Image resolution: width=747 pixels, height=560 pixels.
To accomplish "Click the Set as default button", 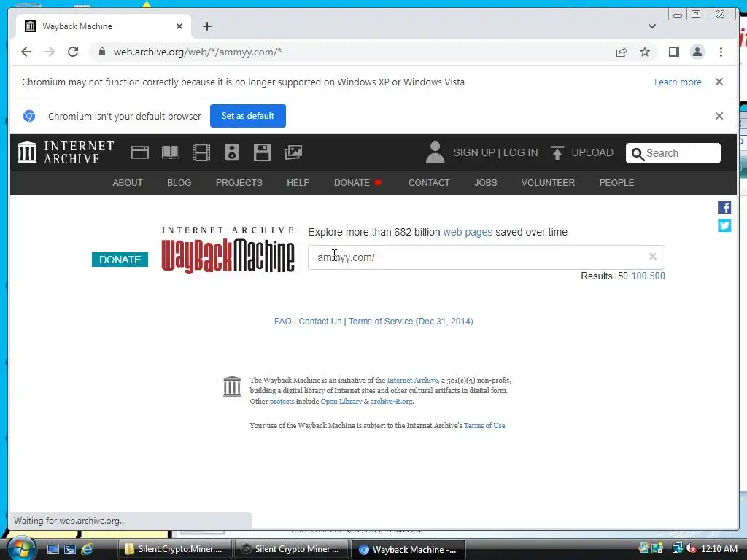I will click(x=248, y=116).
